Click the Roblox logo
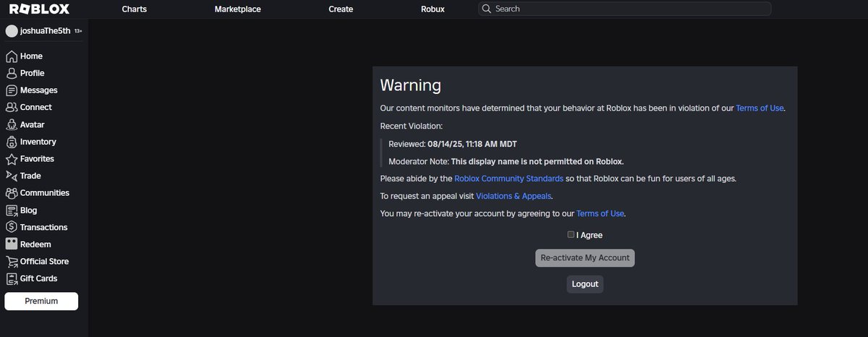The image size is (868, 337). [x=39, y=9]
